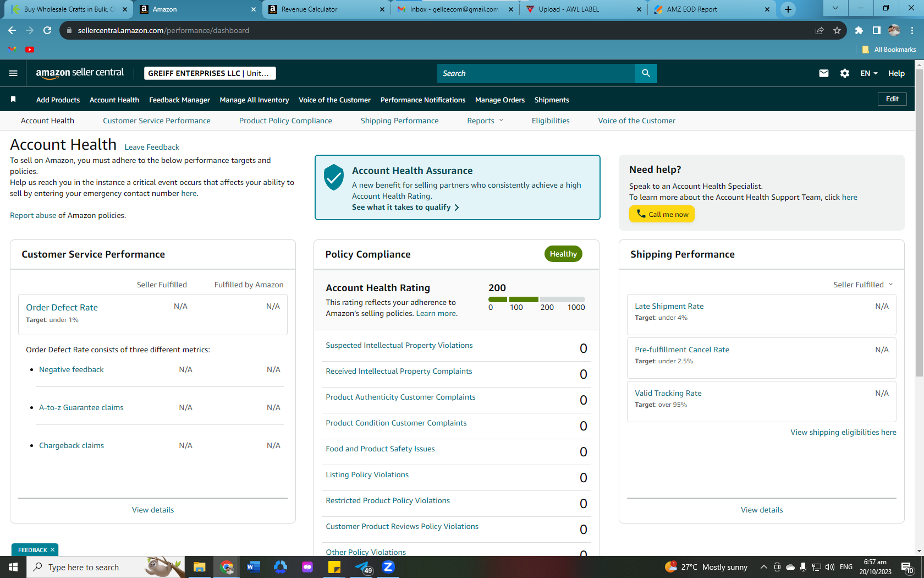This screenshot has height=578, width=924.
Task: Open Zoom from the taskbar
Action: pos(388,567)
